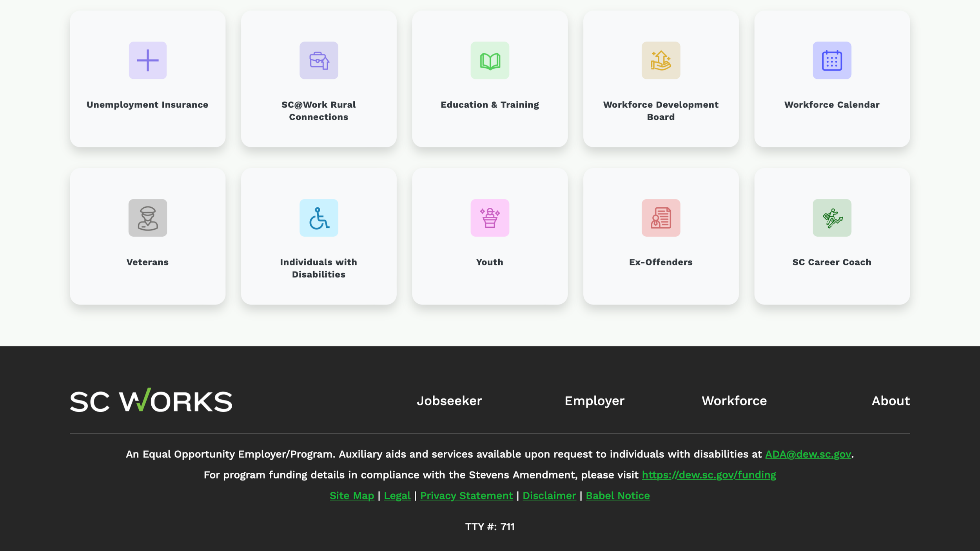Screen dimensions: 980x551
Task: Select Workforce in the footer navigation
Action: 734,401
